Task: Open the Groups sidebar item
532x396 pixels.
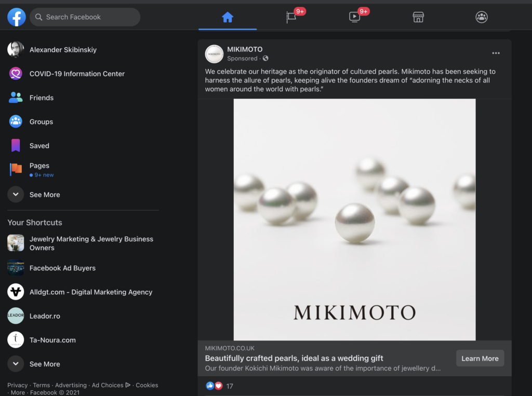Action: point(42,122)
